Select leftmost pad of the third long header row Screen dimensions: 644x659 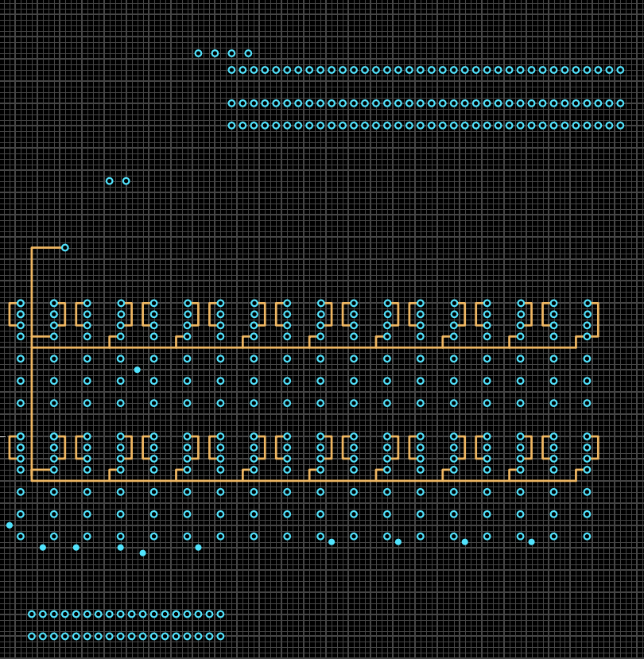click(231, 126)
